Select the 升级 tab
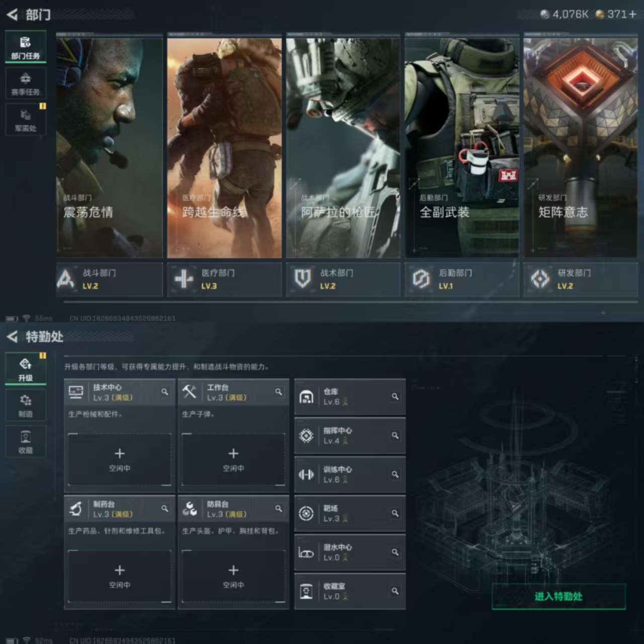The height and width of the screenshot is (644, 644). click(x=26, y=369)
